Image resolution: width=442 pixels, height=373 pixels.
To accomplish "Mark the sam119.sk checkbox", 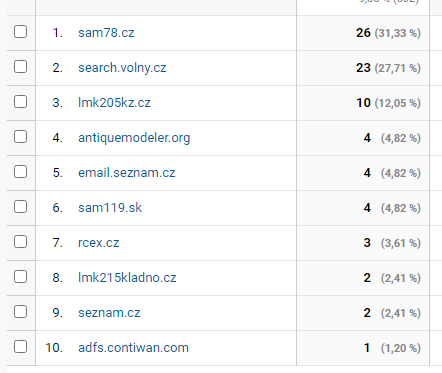I will point(20,207).
